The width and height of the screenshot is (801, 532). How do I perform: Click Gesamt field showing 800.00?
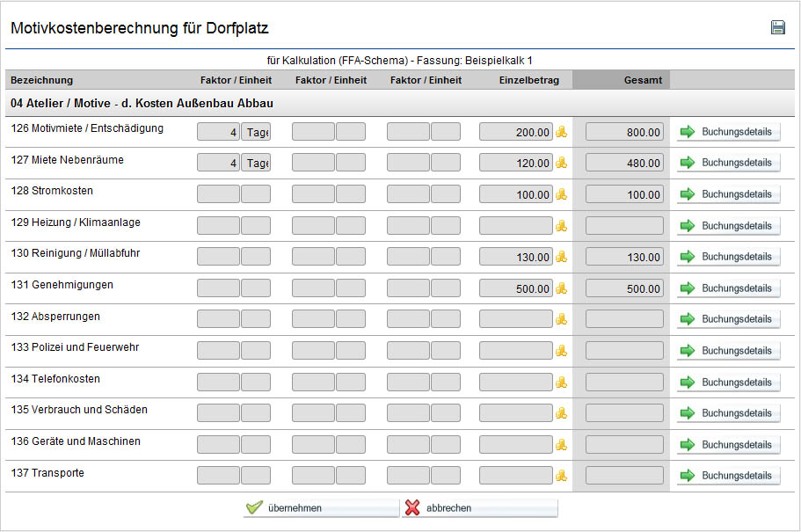pyautogui.click(x=624, y=132)
